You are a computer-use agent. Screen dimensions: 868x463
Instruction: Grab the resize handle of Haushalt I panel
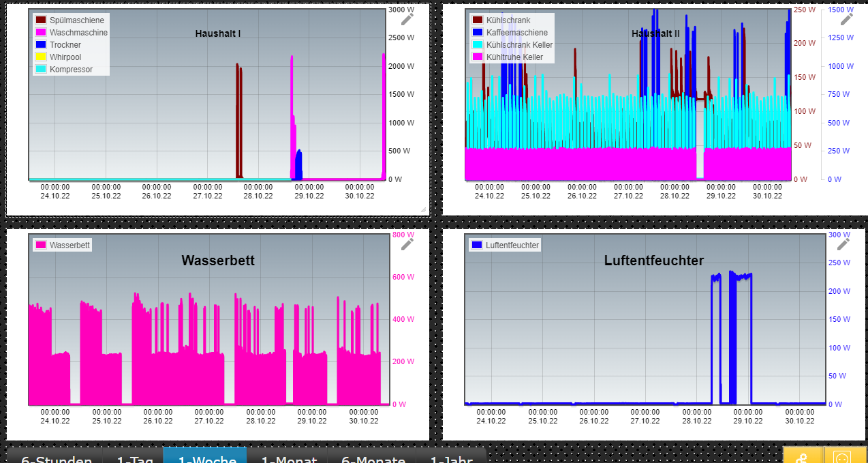click(x=423, y=209)
